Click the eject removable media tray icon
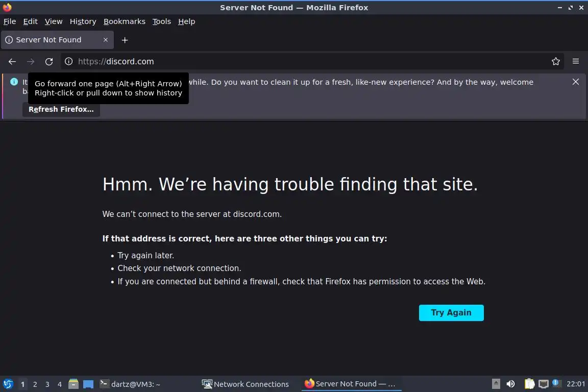This screenshot has height=392, width=588. 496,384
